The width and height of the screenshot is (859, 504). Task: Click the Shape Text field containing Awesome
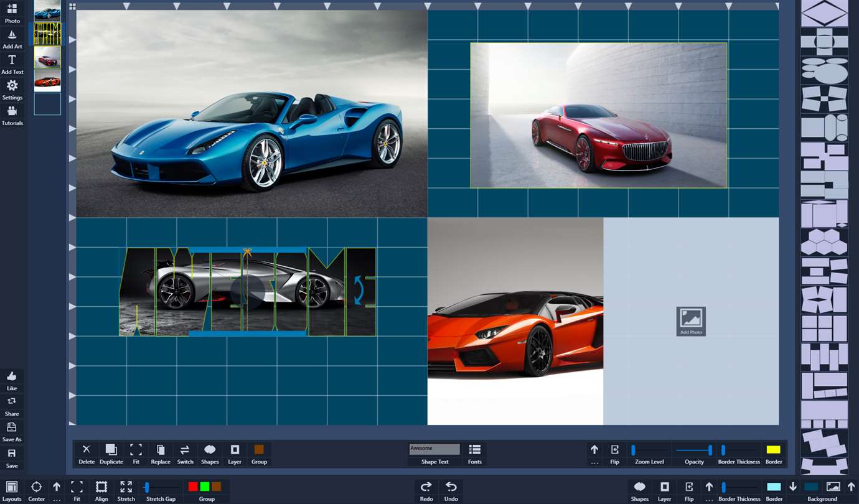coord(434,449)
